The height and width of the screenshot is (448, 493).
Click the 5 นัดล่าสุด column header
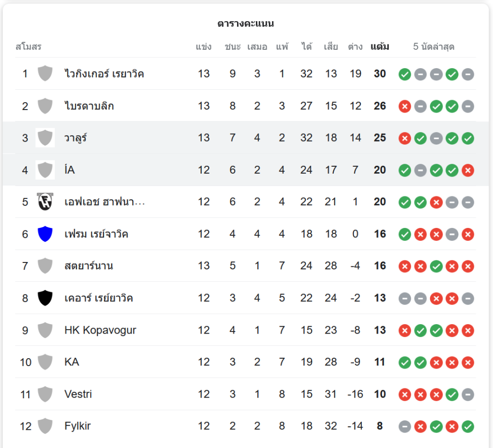point(433,47)
